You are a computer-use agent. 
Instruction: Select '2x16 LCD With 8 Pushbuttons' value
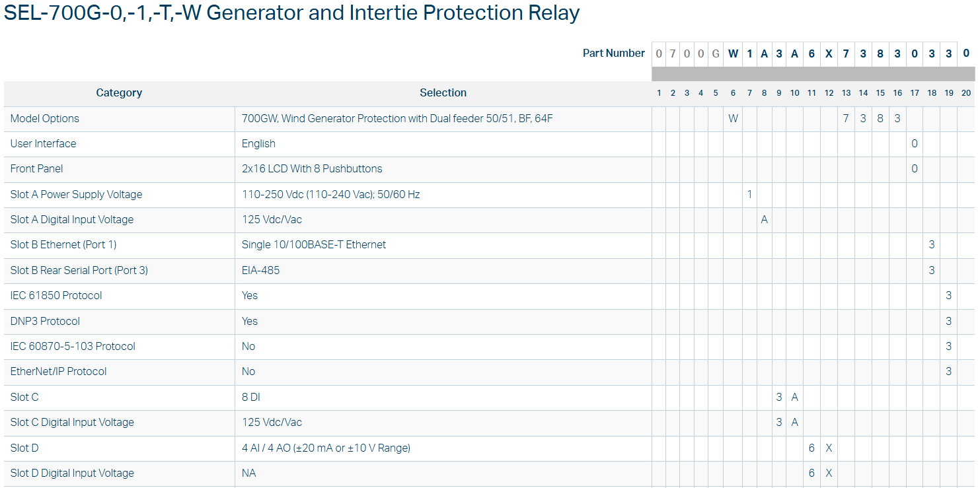click(x=312, y=169)
